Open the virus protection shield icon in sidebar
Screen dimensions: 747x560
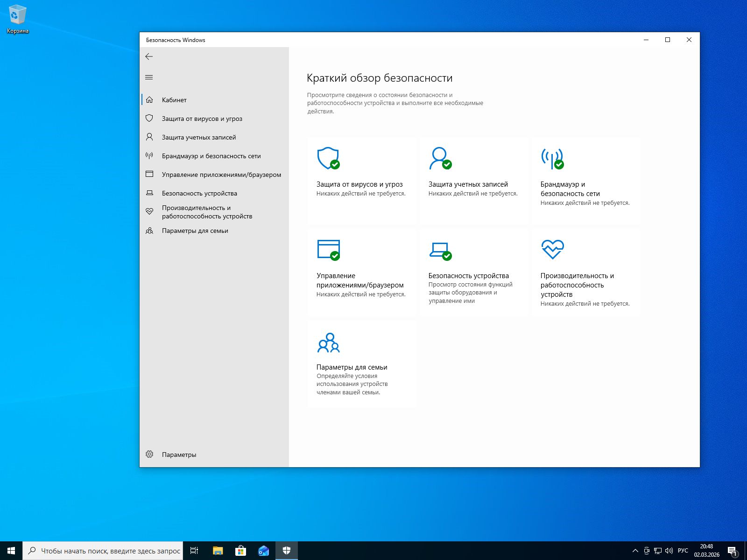point(149,119)
